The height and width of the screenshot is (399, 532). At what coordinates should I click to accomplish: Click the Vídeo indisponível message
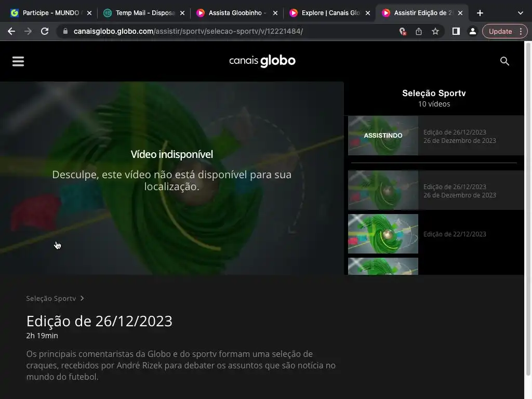point(171,154)
